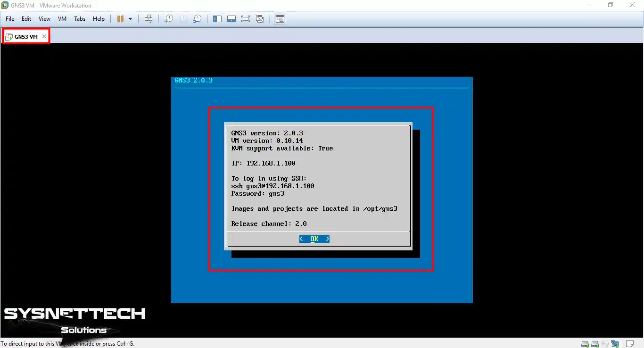
Task: Click the Password: gns3 line
Action: pyautogui.click(x=257, y=193)
